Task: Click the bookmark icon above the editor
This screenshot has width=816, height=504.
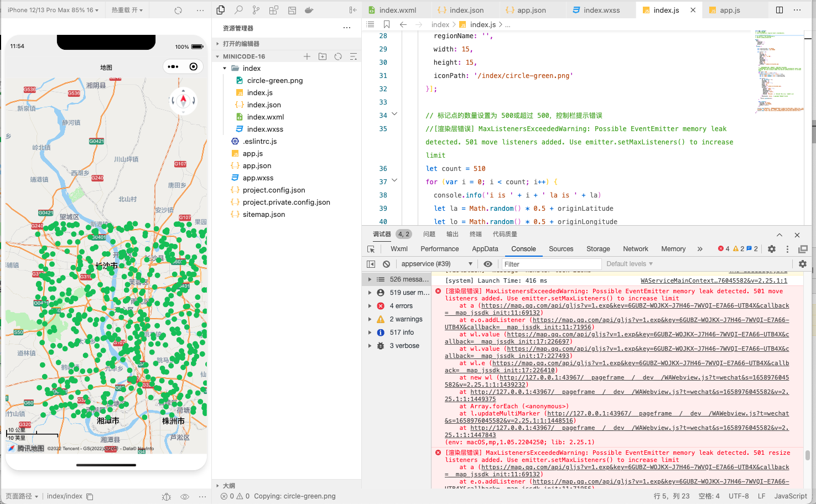Action: click(x=387, y=24)
